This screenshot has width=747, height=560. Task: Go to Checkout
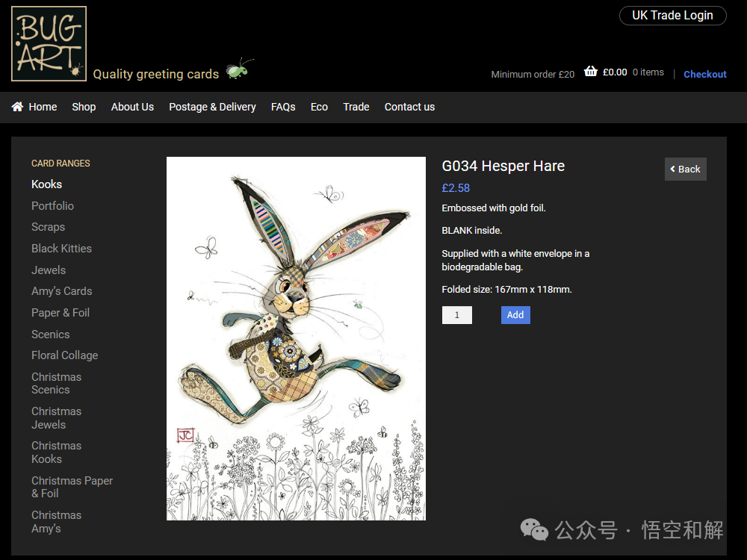[704, 74]
